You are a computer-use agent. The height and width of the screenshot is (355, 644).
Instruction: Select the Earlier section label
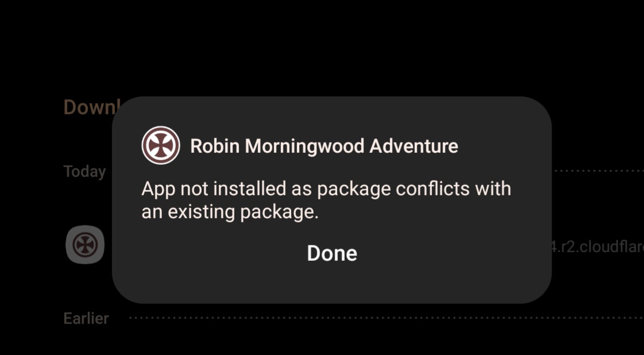86,318
